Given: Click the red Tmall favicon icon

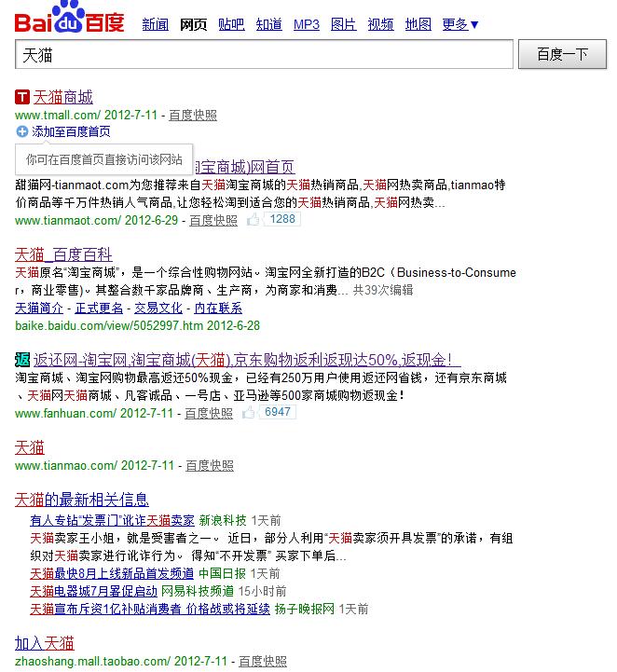Looking at the screenshot, I should (22, 97).
